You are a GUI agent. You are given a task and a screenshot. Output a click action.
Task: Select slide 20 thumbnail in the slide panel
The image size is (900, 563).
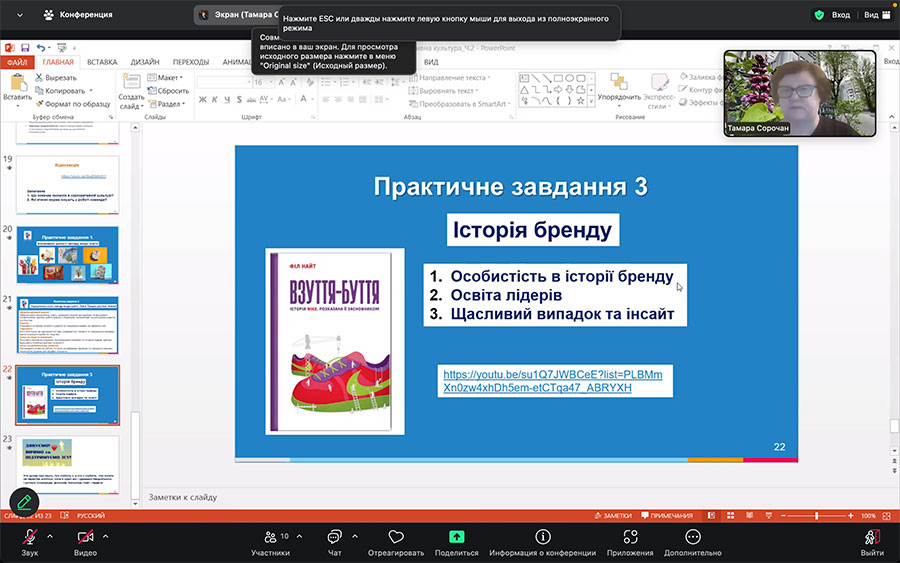(x=68, y=254)
